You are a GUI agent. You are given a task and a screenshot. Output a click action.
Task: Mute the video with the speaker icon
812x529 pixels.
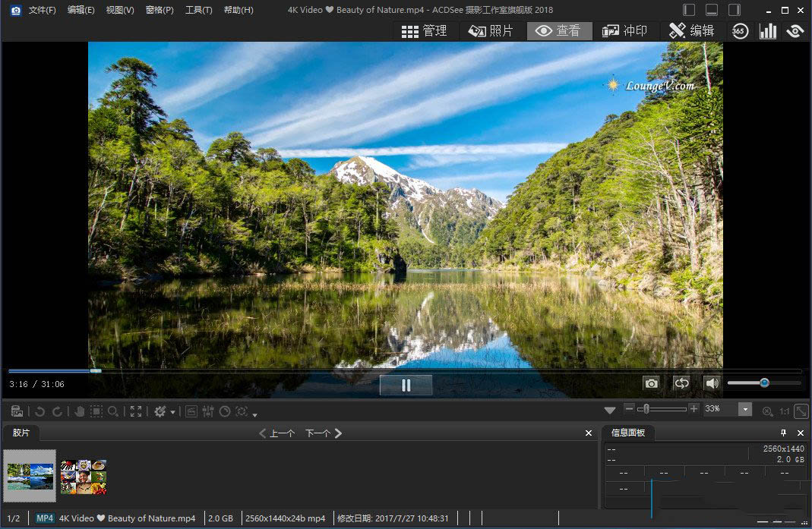[x=712, y=384]
